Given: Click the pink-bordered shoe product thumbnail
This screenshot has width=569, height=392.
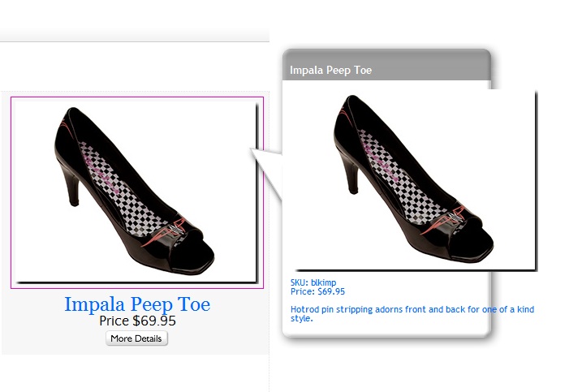Looking at the screenshot, I should 136,192.
